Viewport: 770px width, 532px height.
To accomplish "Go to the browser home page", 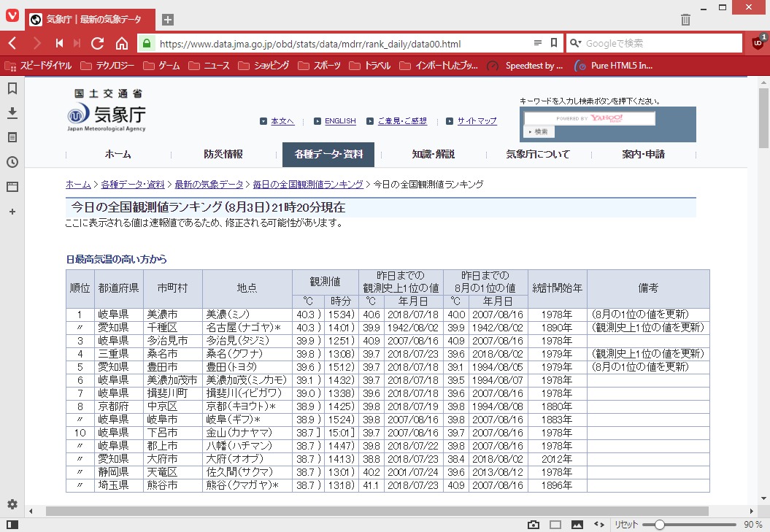I will point(121,43).
